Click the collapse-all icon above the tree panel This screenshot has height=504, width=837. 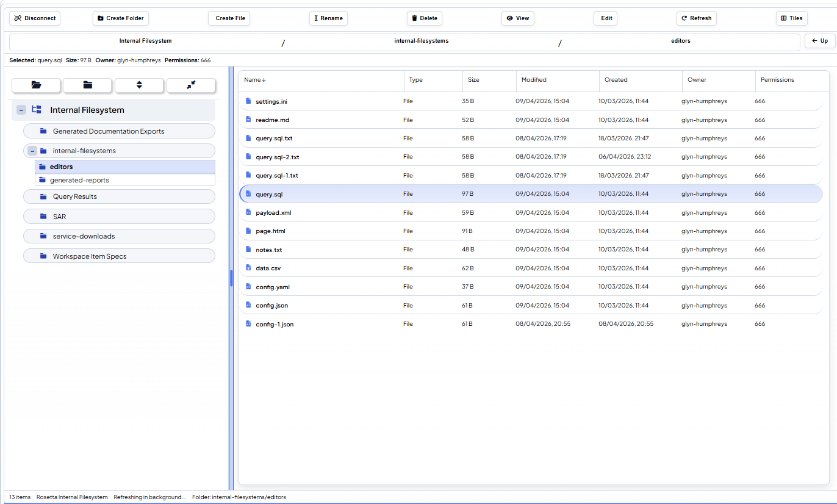click(191, 85)
